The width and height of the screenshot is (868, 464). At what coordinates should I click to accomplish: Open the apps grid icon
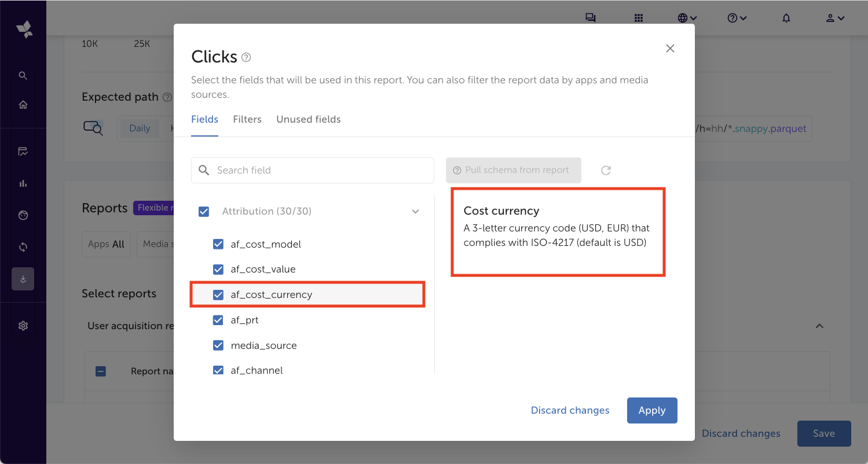pyautogui.click(x=639, y=18)
